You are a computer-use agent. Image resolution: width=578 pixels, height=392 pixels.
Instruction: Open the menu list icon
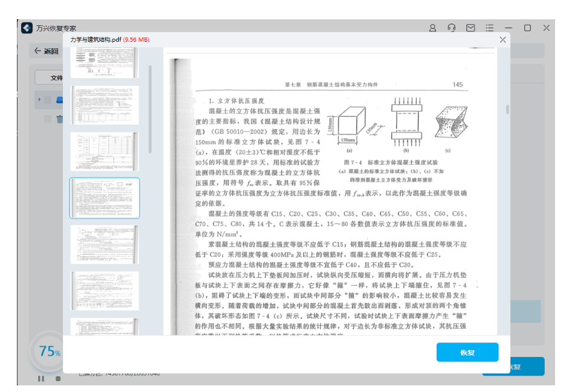[x=489, y=28]
